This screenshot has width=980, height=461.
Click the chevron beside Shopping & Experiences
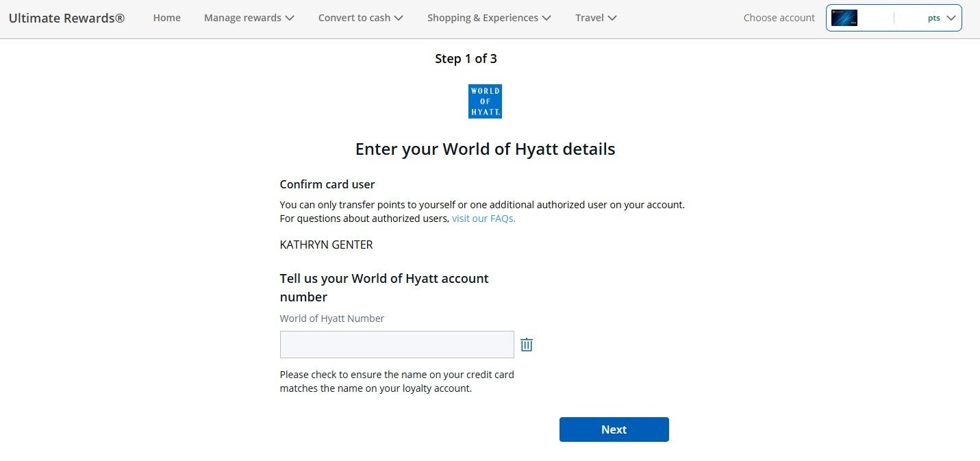coord(546,18)
